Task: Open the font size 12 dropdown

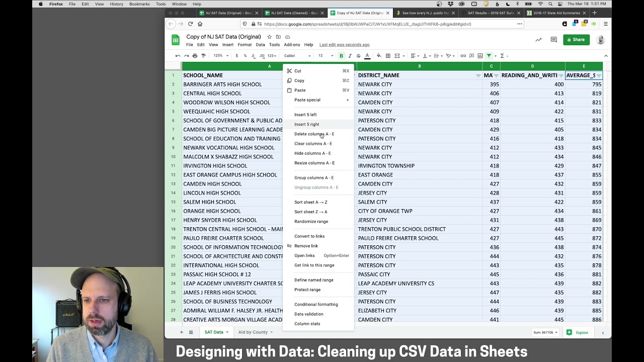Action: pos(326,56)
